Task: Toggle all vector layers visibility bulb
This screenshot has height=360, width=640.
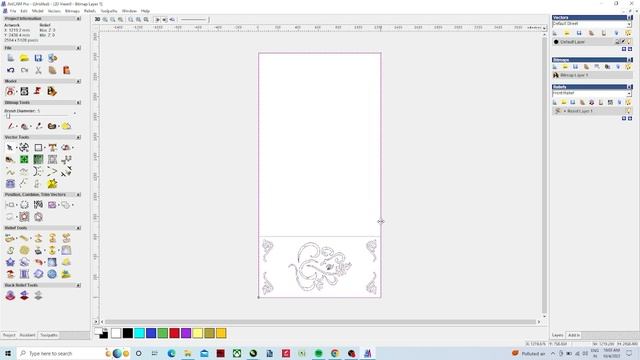Action: coord(628,33)
